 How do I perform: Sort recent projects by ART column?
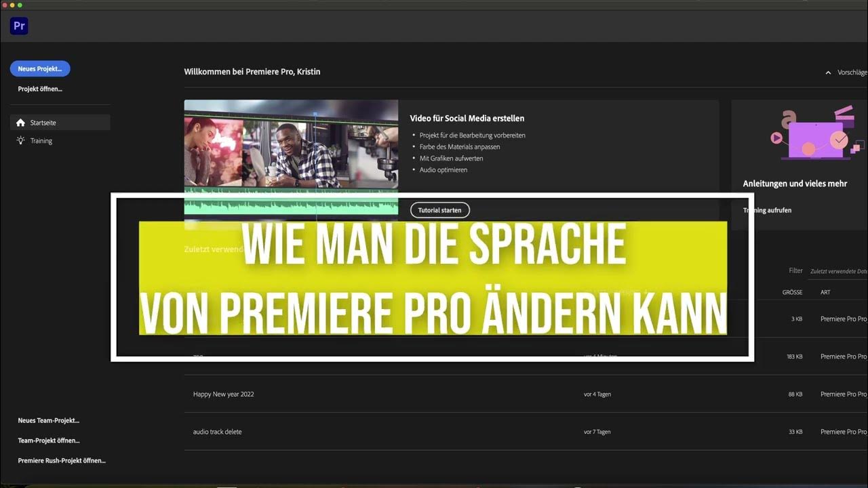(825, 292)
